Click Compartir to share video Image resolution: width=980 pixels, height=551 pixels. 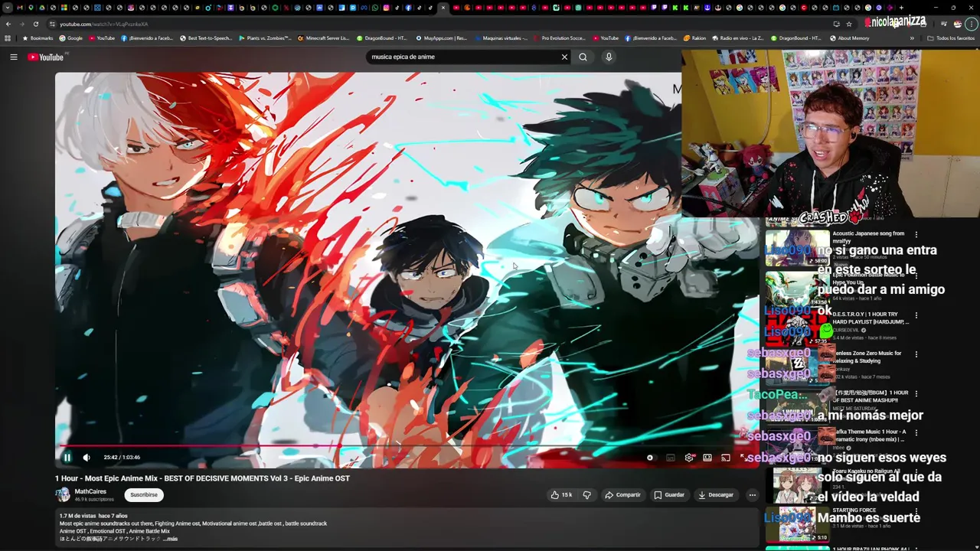(x=622, y=495)
